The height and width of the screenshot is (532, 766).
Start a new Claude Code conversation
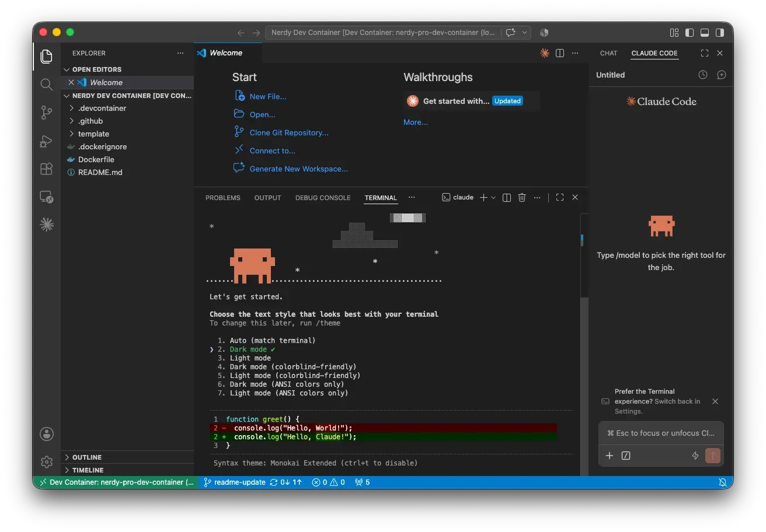point(722,75)
